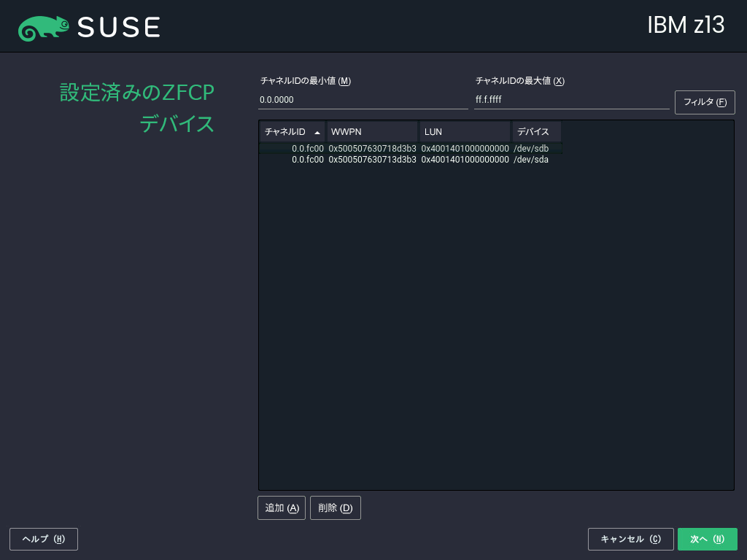The width and height of the screenshot is (747, 560).
Task: Select the /dev/sdb device cell
Action: pos(531,149)
